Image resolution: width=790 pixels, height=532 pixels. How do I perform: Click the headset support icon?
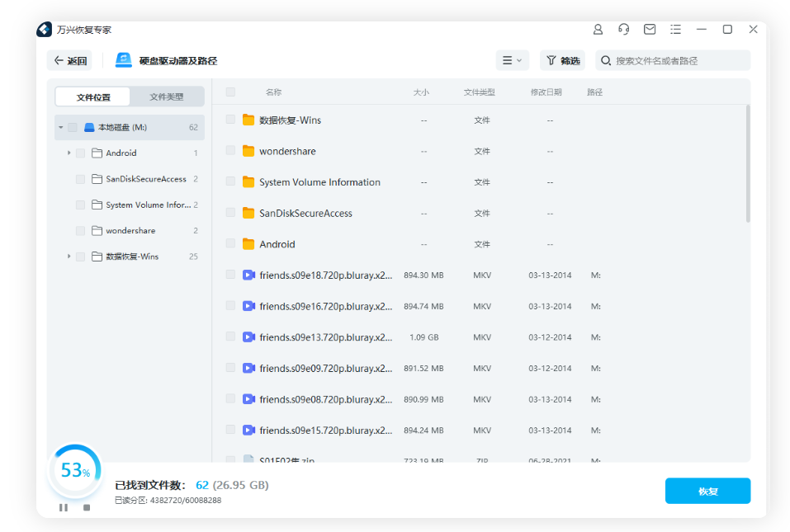623,29
